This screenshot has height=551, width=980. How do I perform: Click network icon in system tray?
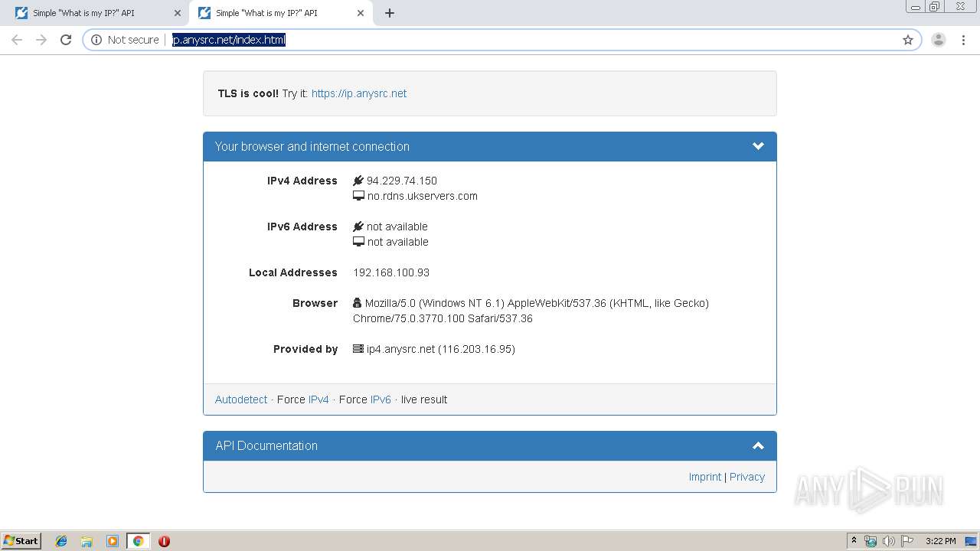(x=871, y=541)
